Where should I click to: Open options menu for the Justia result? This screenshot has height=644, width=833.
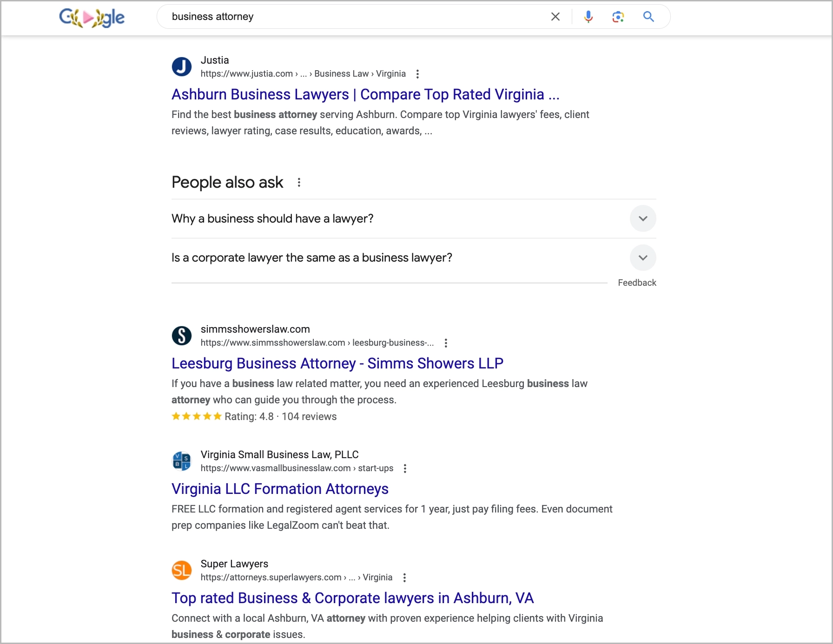tap(418, 73)
